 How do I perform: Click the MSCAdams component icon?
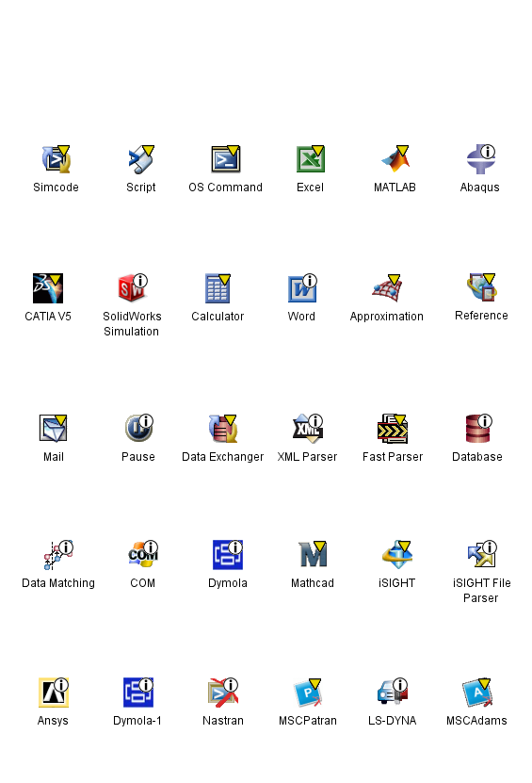click(477, 693)
